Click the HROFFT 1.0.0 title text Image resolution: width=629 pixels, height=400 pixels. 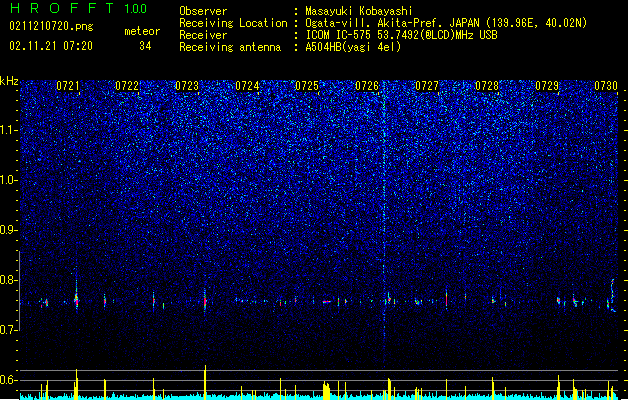click(78, 8)
